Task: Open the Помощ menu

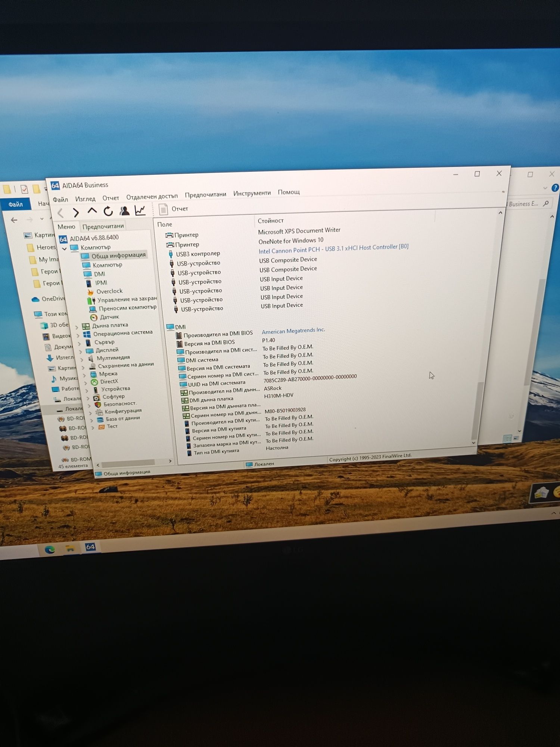Action: [x=289, y=192]
